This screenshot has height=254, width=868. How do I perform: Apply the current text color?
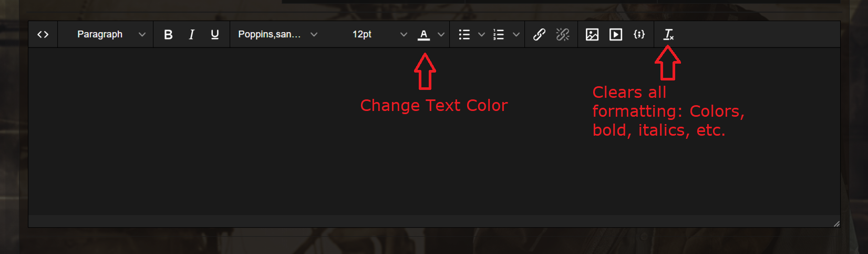pos(424,35)
